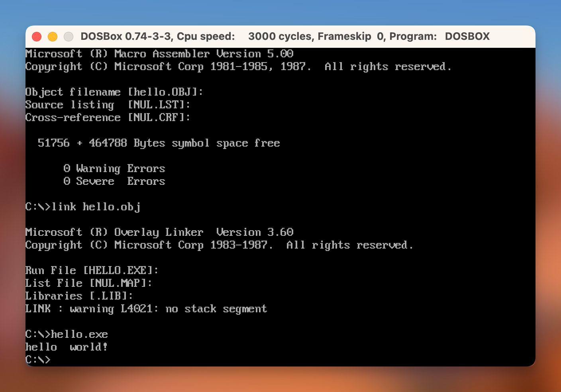Click the 'List File [NUL.MAP]:' line
Viewport: 561px width, 392px height.
click(89, 283)
